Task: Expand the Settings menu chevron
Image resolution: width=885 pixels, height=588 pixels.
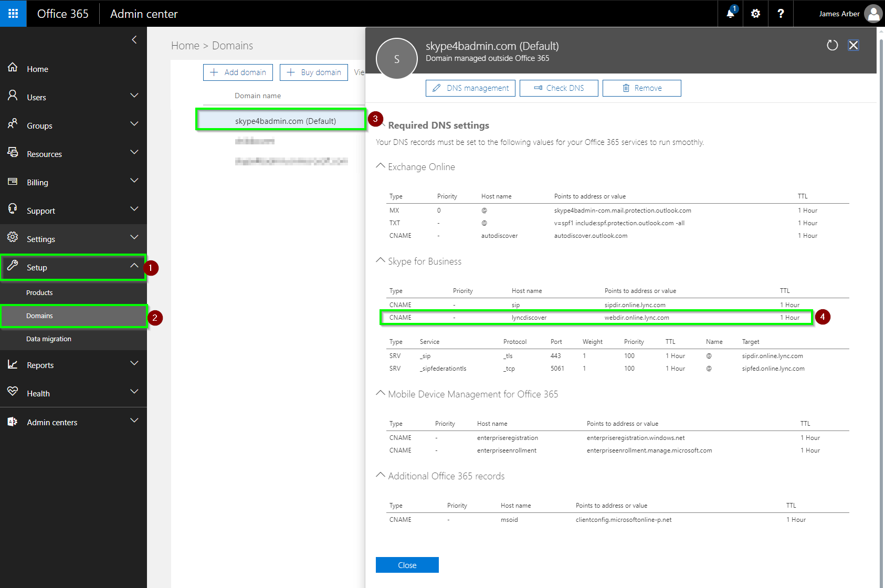Action: click(134, 238)
